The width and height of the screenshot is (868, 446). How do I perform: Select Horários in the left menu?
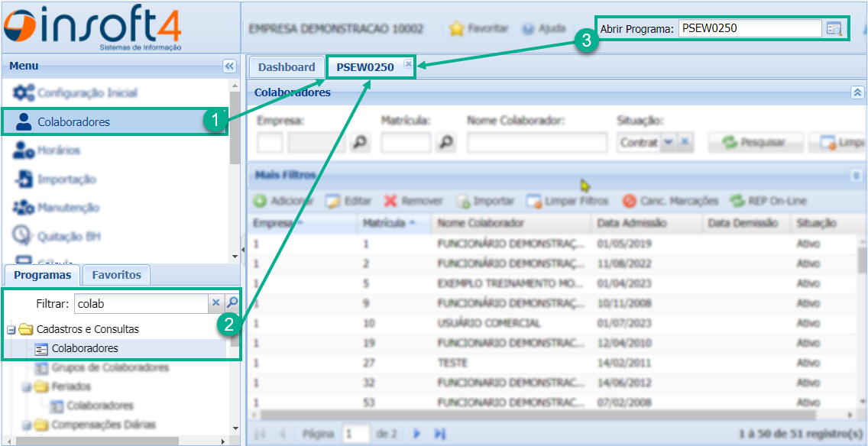pyautogui.click(x=59, y=150)
